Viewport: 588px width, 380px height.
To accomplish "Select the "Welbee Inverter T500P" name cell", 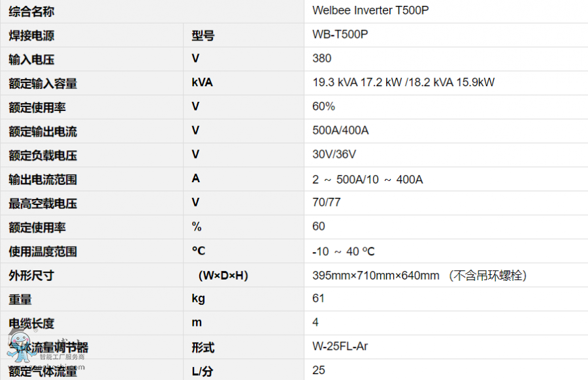I will tap(370, 10).
